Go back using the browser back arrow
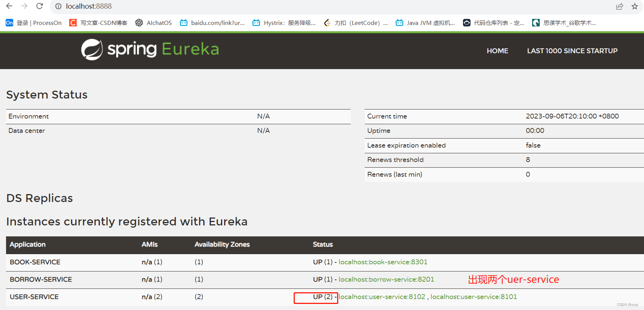Image resolution: width=644 pixels, height=310 pixels. click(9, 6)
